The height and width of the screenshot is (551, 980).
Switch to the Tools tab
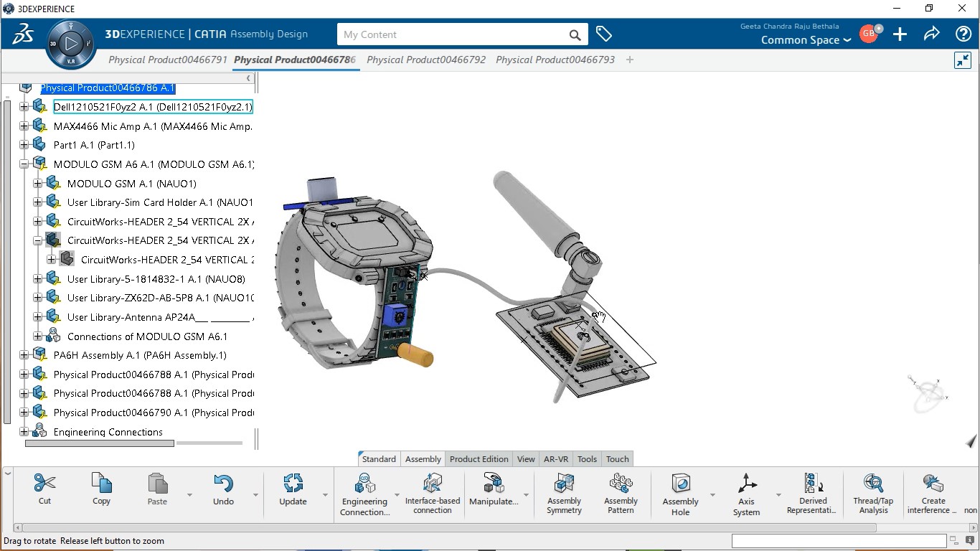(x=587, y=459)
